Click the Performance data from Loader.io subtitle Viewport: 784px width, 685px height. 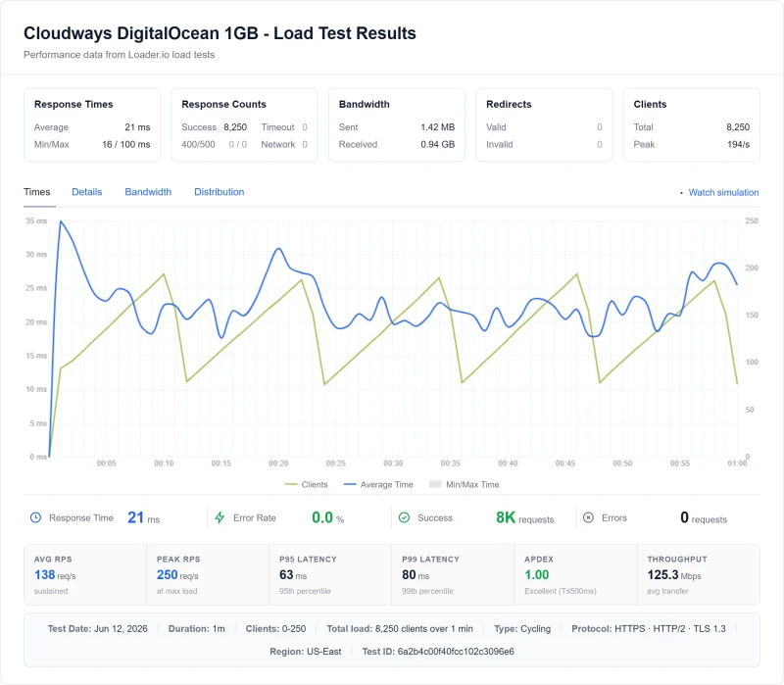119,55
